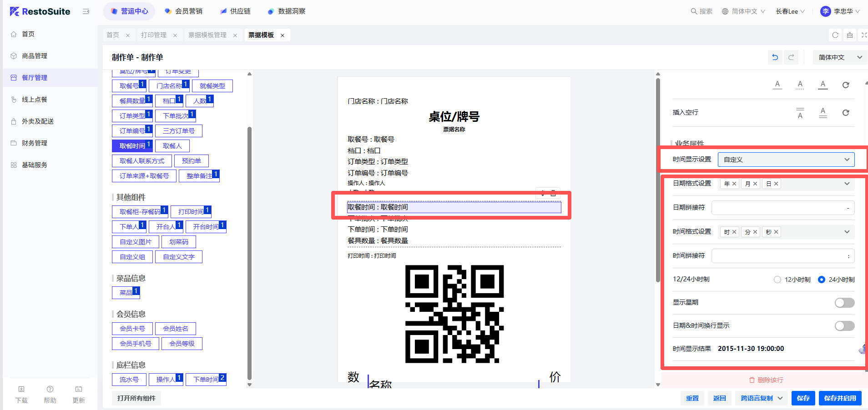The width and height of the screenshot is (868, 410).
Task: Open the 下载 download icon
Action: point(21,390)
